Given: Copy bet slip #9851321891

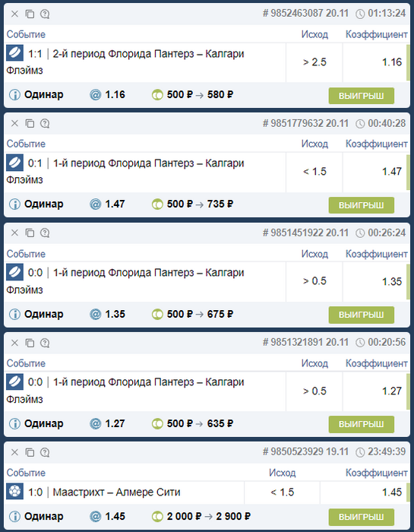Looking at the screenshot, I should pos(30,343).
